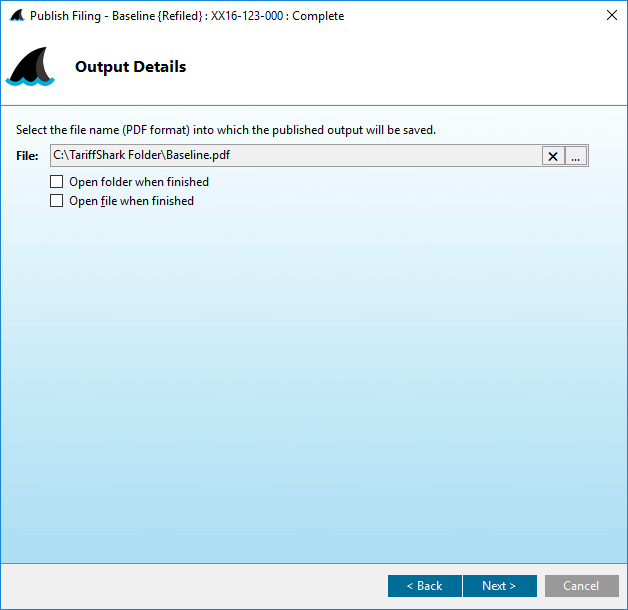Click the white header banner beside Output Details

click(400, 67)
